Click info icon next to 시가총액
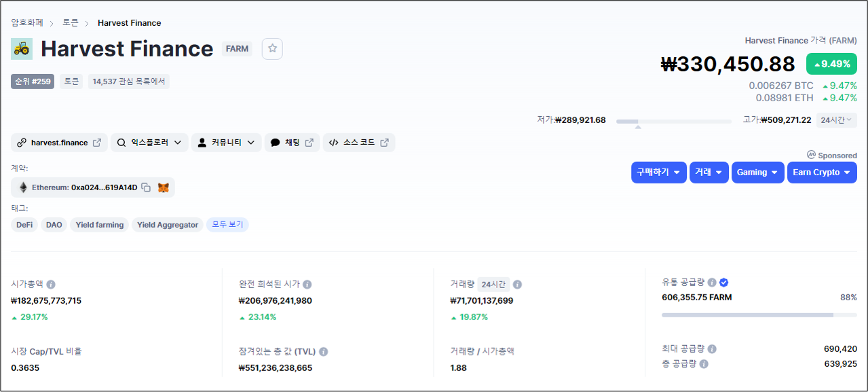The width and height of the screenshot is (868, 392). (51, 285)
